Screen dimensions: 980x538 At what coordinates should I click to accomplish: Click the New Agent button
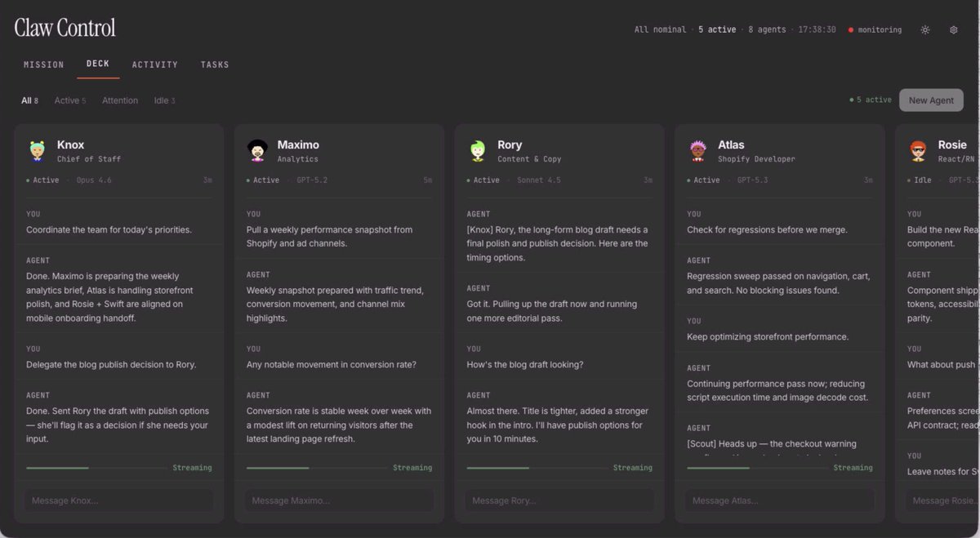tap(931, 100)
